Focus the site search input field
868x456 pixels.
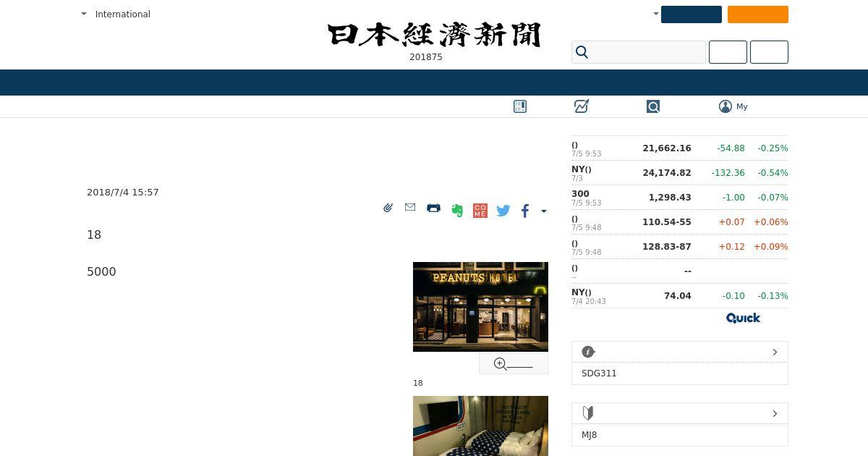tap(639, 52)
